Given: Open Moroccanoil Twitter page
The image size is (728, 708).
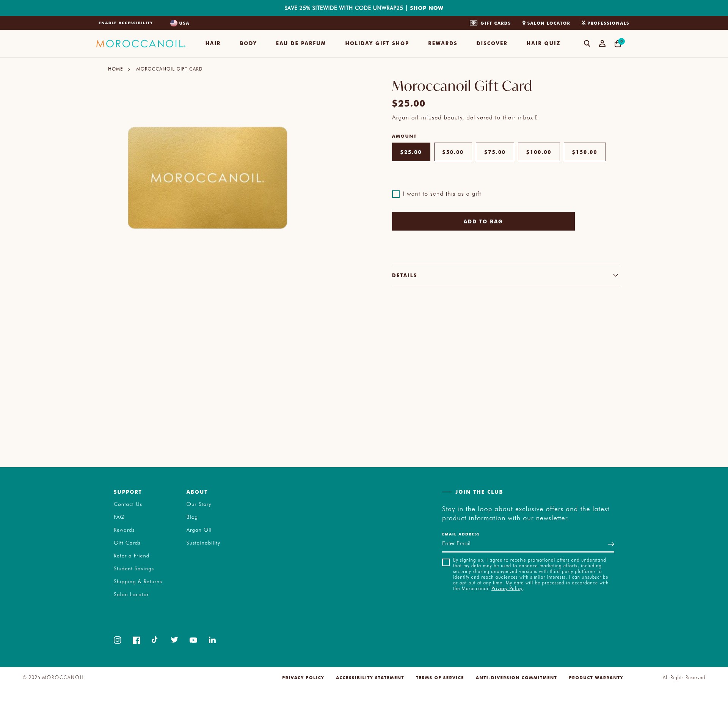Looking at the screenshot, I should click(x=174, y=640).
